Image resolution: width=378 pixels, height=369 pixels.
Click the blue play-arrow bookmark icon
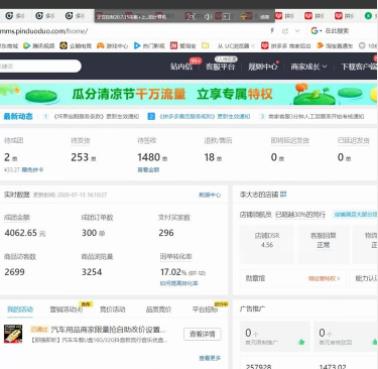(137, 45)
